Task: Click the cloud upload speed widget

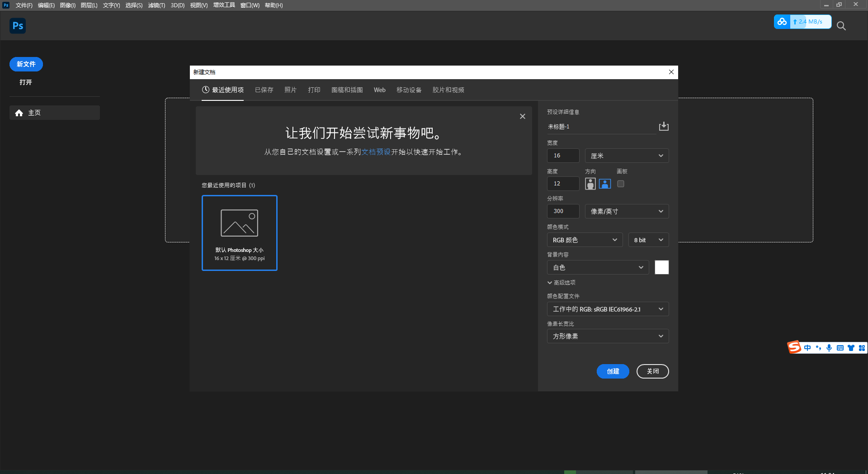Action: (802, 22)
